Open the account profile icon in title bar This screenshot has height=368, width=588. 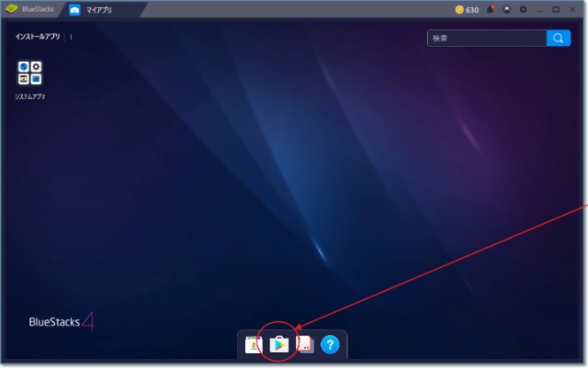507,9
